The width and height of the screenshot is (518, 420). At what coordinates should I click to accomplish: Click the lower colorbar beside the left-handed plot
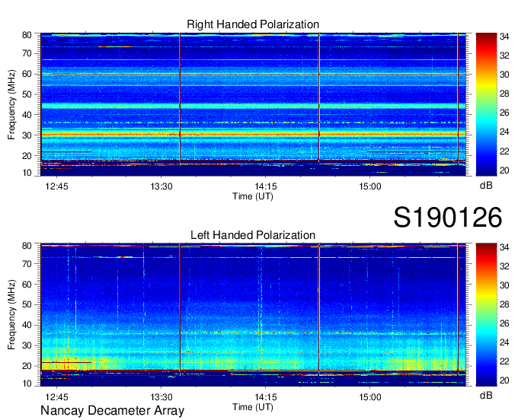pyautogui.click(x=486, y=315)
